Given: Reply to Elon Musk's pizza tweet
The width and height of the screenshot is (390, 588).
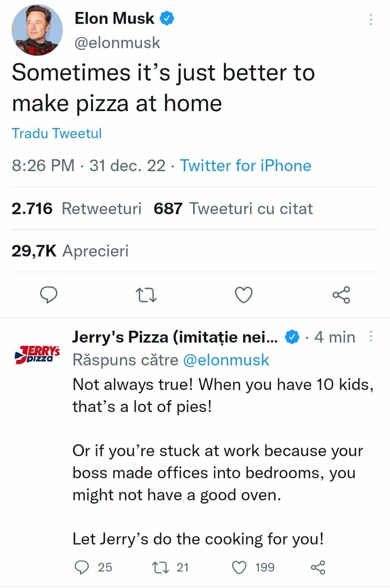Looking at the screenshot, I should [49, 295].
